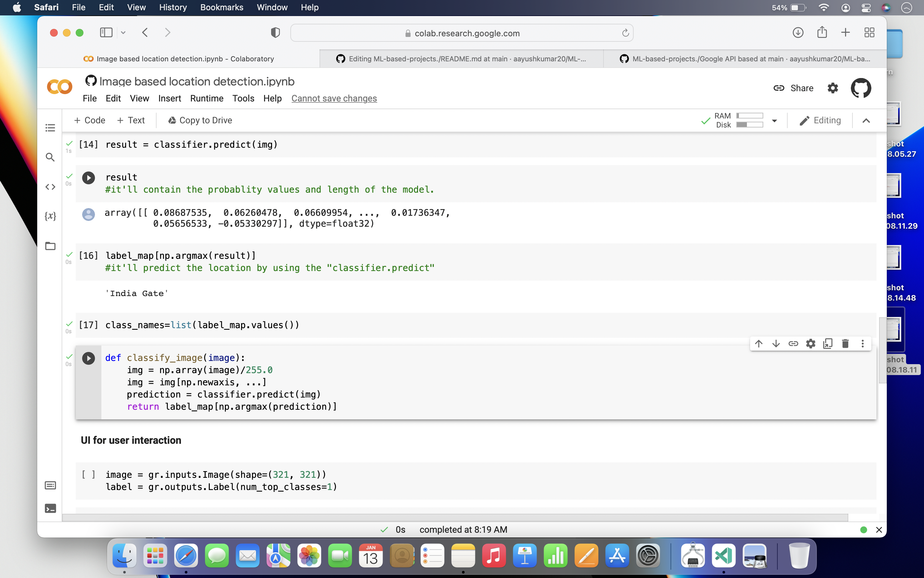Open cell editor settings gear icon
This screenshot has width=924, height=578.
click(811, 344)
